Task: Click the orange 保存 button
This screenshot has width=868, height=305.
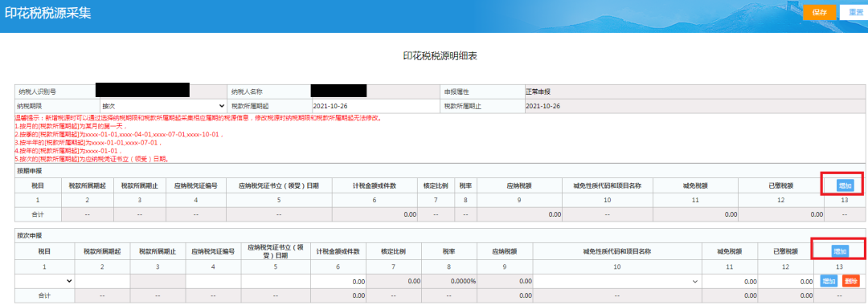Action: point(819,12)
